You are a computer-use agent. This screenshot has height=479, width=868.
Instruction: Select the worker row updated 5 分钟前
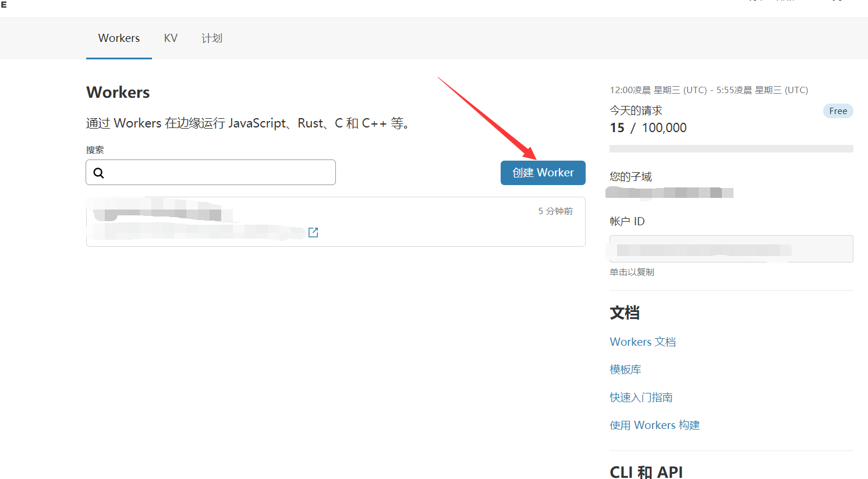coord(335,222)
